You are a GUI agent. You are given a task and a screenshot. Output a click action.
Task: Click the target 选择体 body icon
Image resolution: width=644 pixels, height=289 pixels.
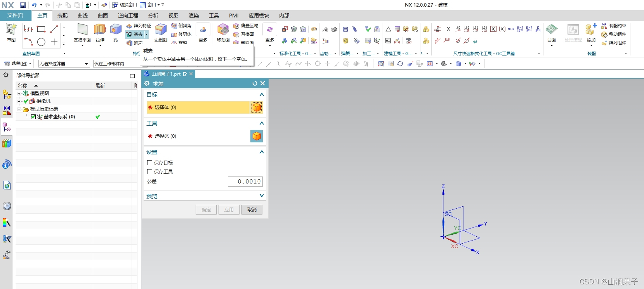(x=257, y=107)
